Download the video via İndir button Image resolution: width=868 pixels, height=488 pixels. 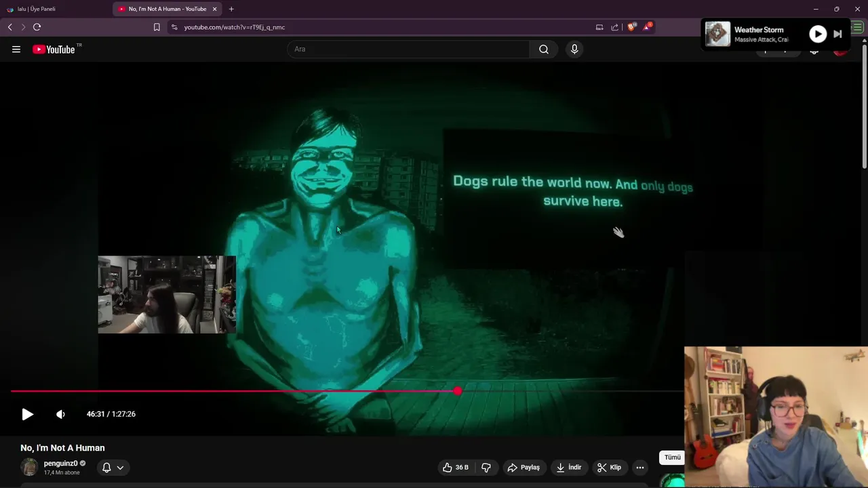(x=569, y=467)
